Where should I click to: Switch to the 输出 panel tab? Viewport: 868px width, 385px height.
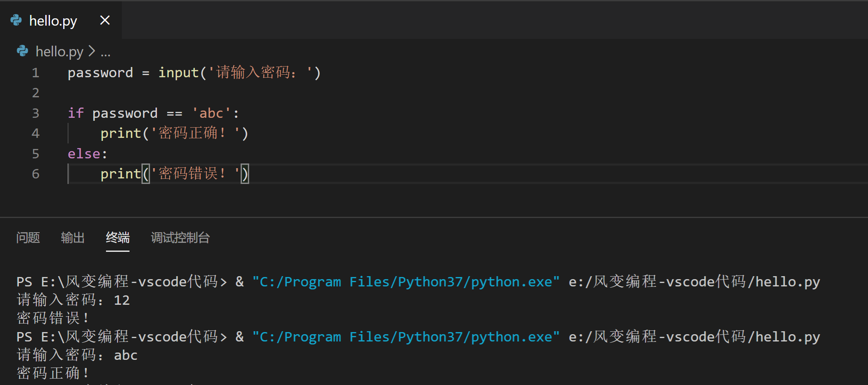pos(73,238)
